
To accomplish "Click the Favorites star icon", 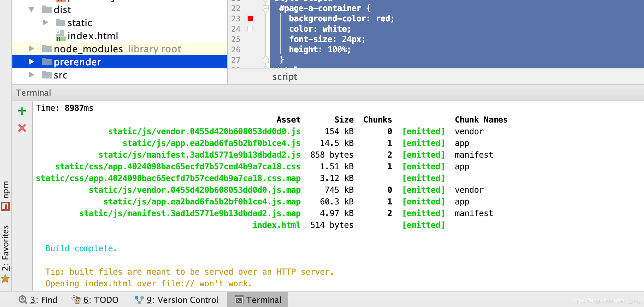I will [x=5, y=278].
